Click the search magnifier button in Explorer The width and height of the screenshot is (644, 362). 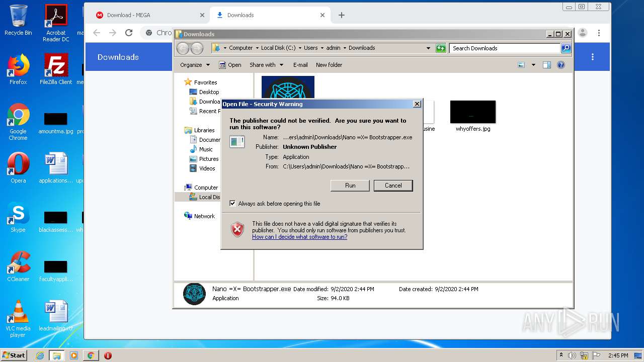566,48
